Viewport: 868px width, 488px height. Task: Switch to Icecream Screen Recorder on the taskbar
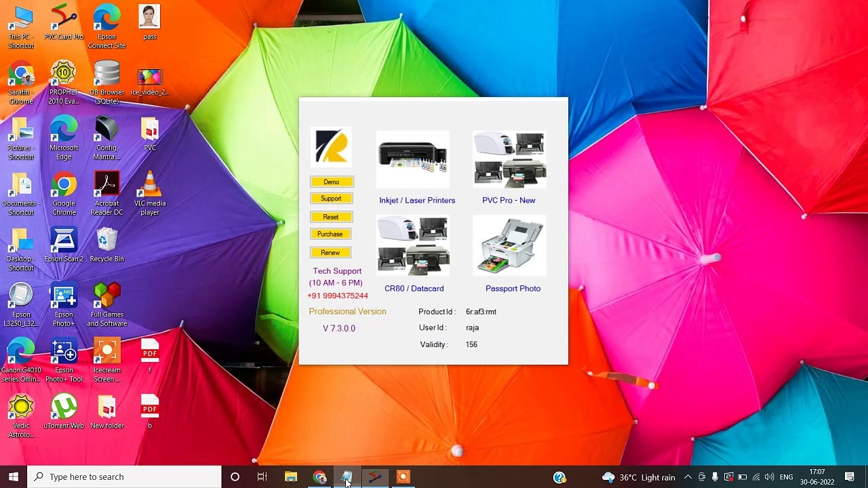click(x=403, y=477)
